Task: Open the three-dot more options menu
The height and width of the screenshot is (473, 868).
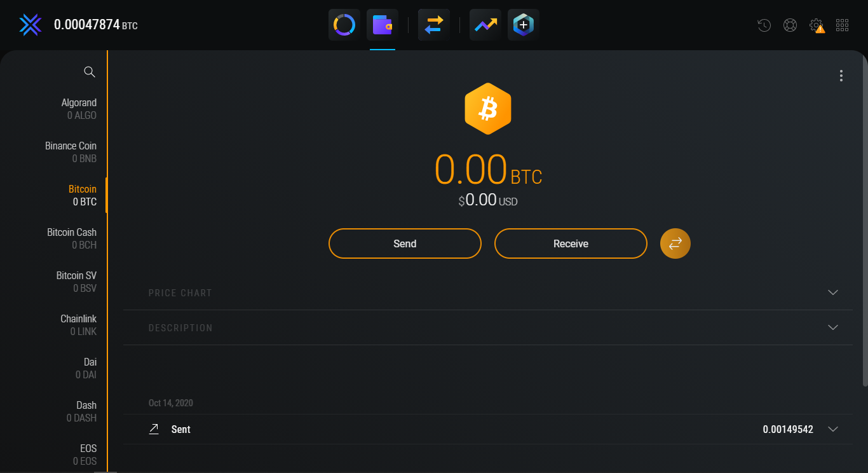Action: [841, 76]
